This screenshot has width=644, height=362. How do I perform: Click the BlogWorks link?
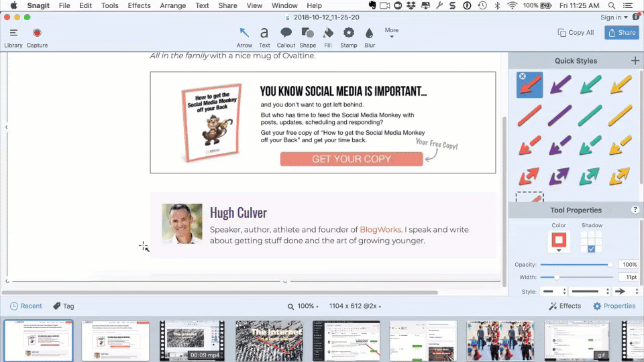pyautogui.click(x=380, y=229)
